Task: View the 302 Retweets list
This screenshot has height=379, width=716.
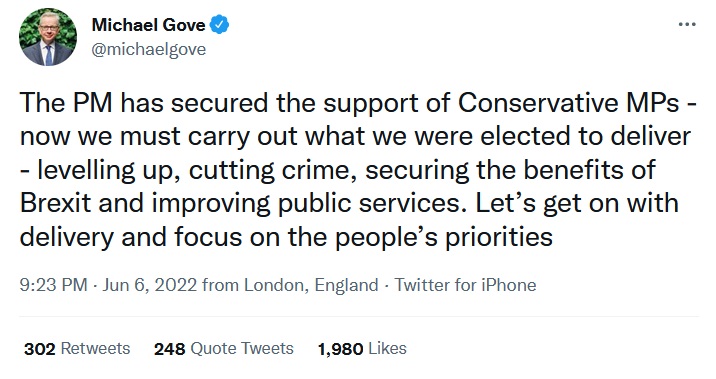Action: pyautogui.click(x=77, y=348)
